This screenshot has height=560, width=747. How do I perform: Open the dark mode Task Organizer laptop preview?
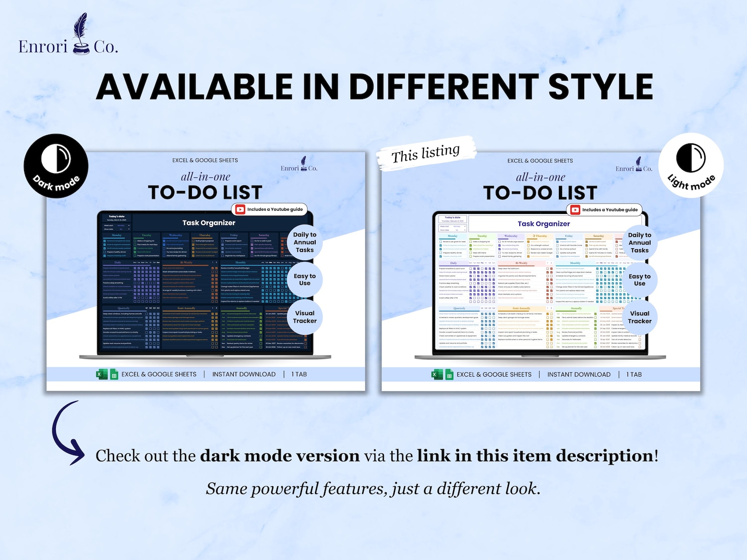pos(206,284)
